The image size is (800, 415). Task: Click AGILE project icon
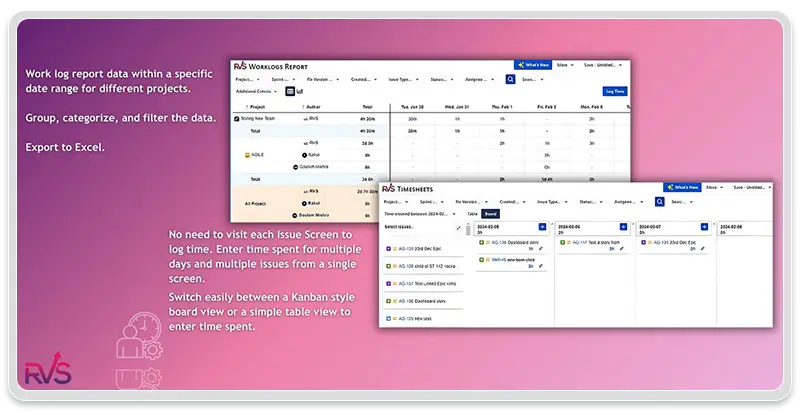tap(247, 155)
